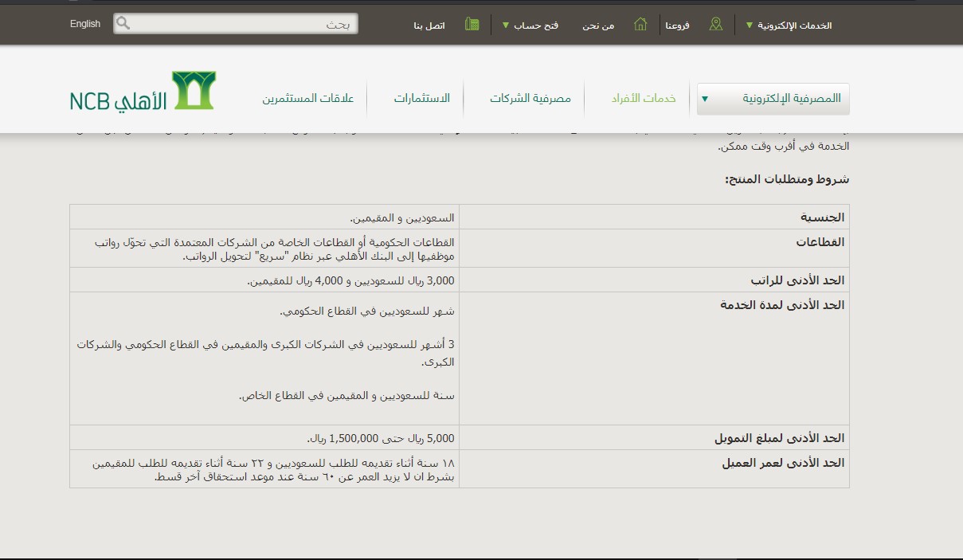
Task: Click the magnifier icon in search box
Action: 123,23
